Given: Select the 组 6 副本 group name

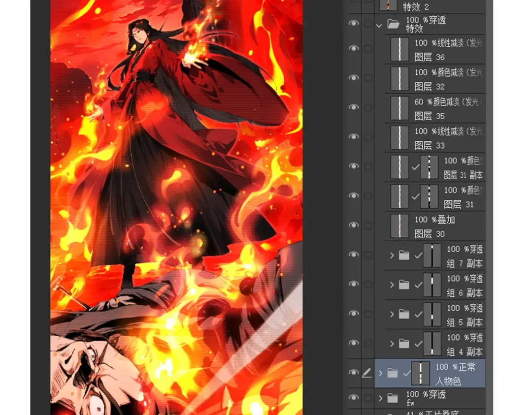Looking at the screenshot, I should click(x=465, y=293).
